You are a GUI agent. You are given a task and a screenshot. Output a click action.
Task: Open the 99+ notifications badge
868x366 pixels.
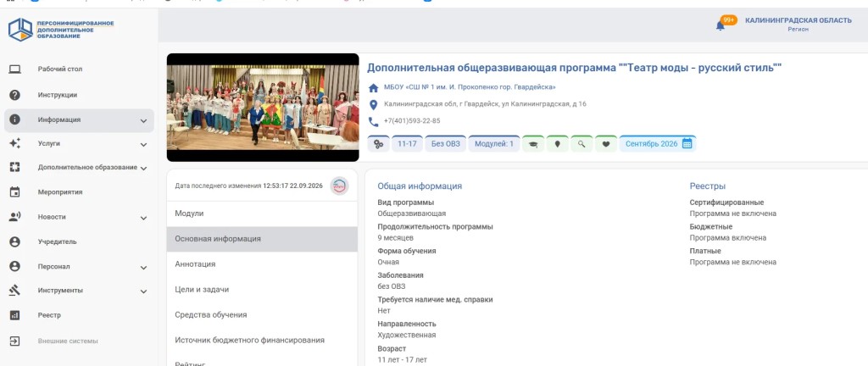[728, 20]
